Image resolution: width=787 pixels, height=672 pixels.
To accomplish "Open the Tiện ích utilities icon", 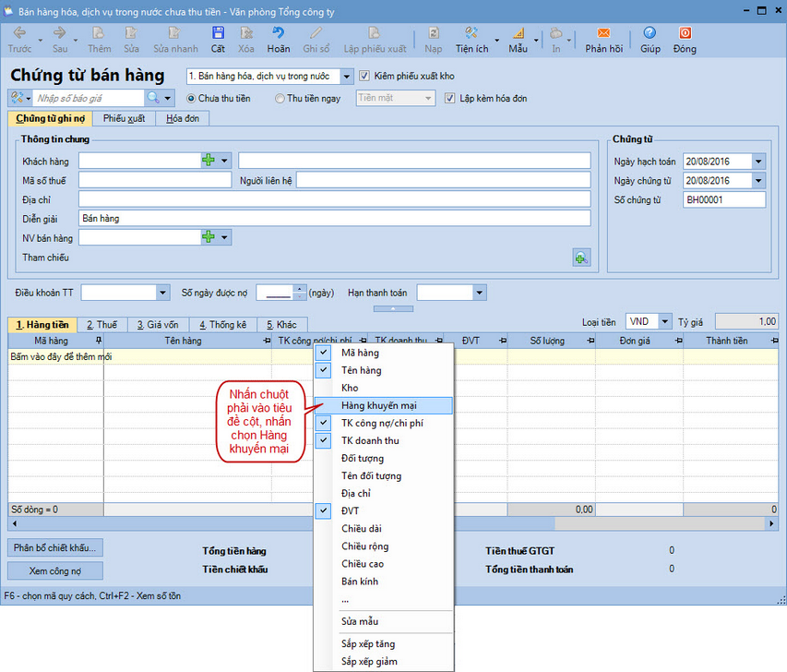I will click(471, 33).
